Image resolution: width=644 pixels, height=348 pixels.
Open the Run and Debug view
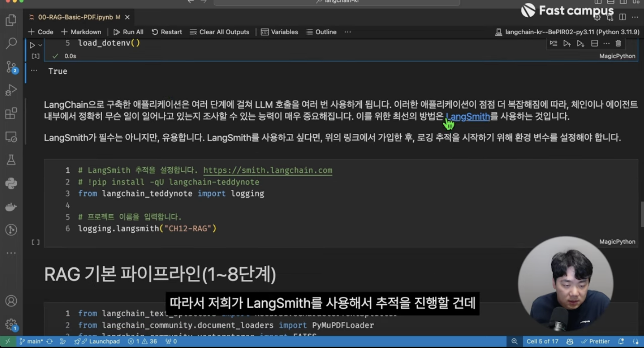(x=11, y=90)
